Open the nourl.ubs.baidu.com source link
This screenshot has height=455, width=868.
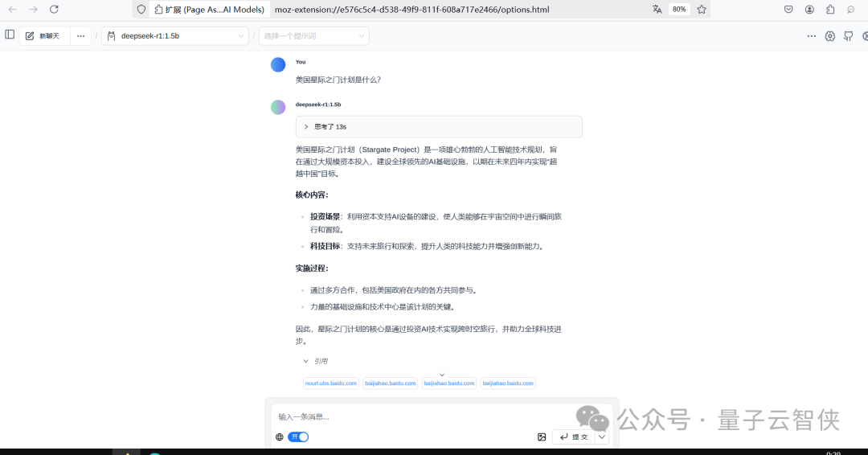(x=331, y=383)
